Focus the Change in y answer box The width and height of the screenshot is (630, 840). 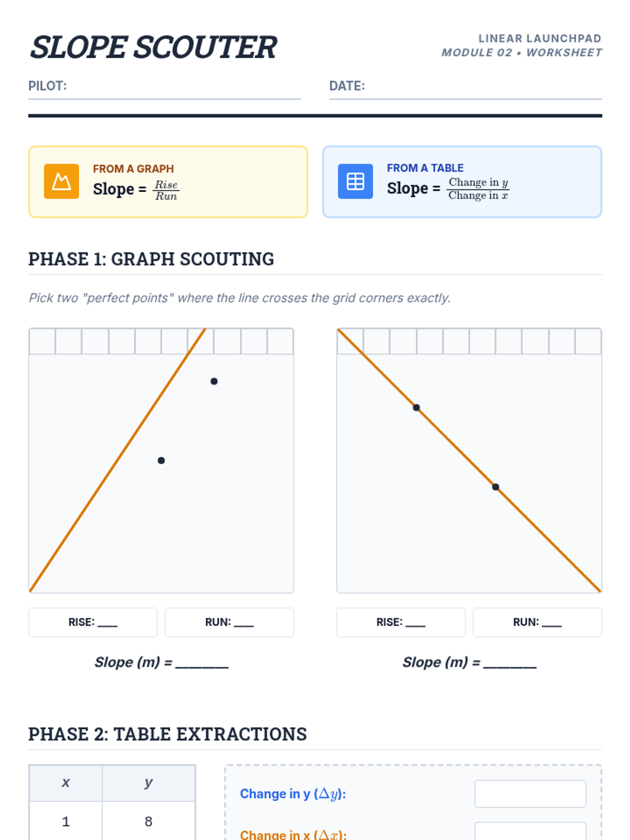530,794
